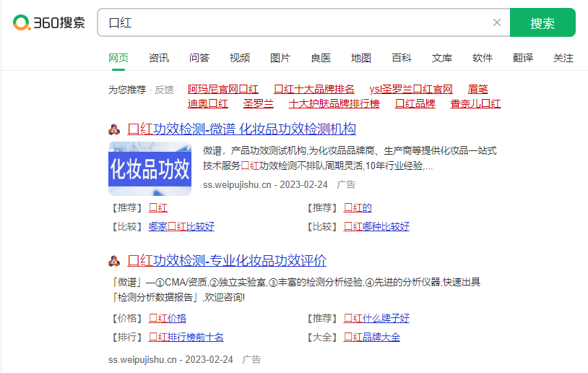Open suggestion ysl圣罗兰口红官网
The image size is (588, 373).
point(411,90)
